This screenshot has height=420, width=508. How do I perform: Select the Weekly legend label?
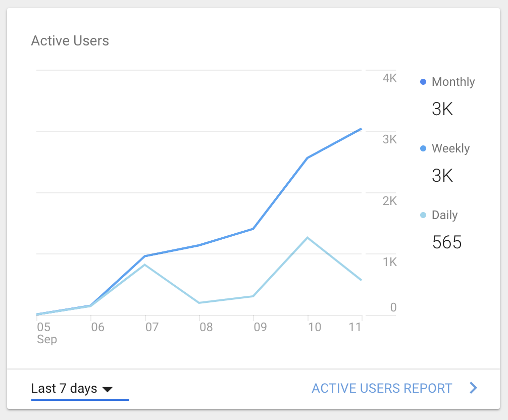coord(450,148)
